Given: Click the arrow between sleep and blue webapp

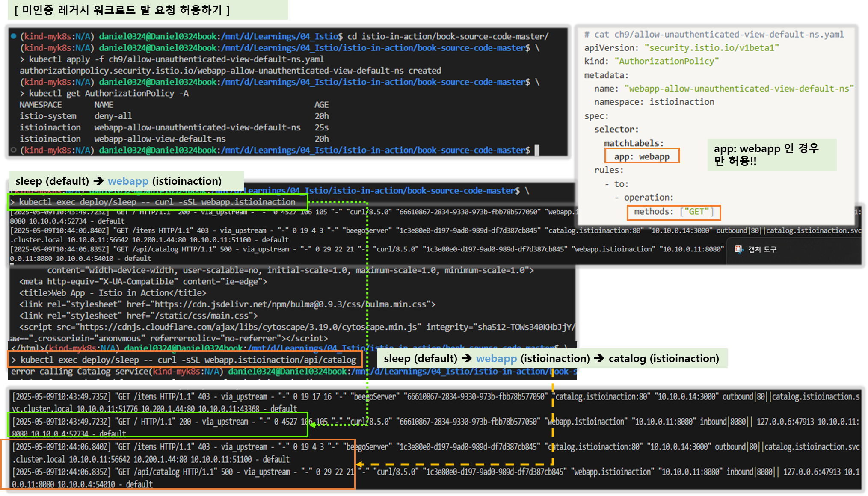Looking at the screenshot, I should [x=98, y=181].
